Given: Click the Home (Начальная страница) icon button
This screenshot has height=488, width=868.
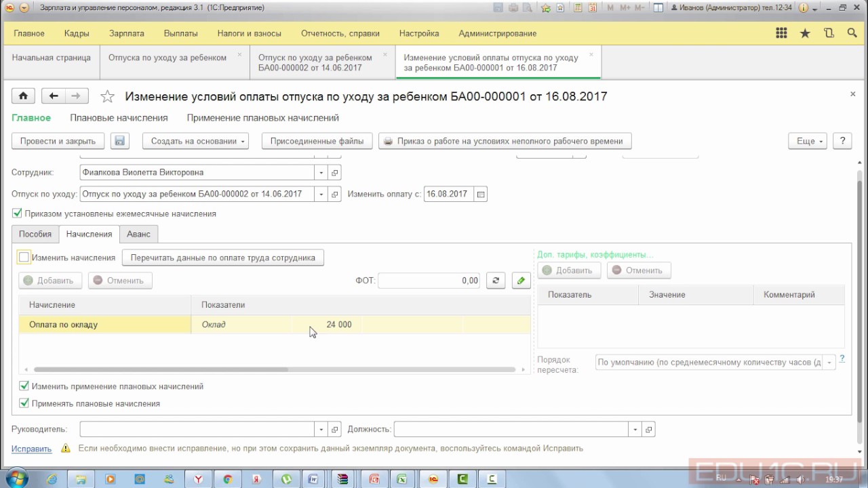Looking at the screenshot, I should click(x=23, y=96).
